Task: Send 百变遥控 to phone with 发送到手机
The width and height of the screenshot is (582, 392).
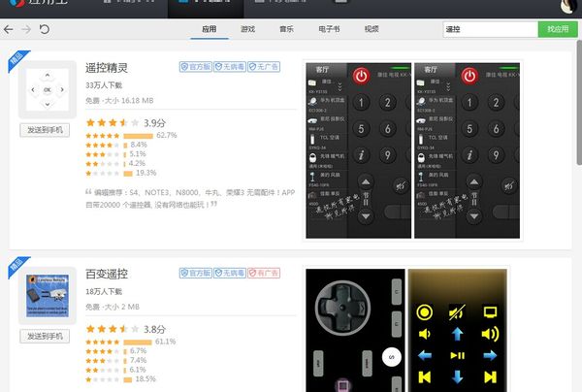Action: point(45,337)
